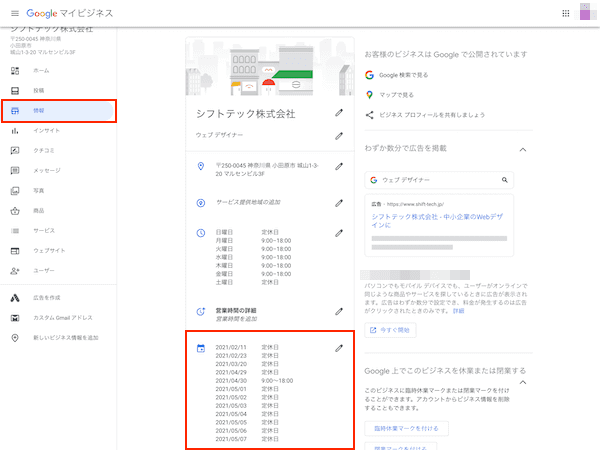Click サービス提供地域の追加 text
This screenshot has height=450, width=600.
coord(248,202)
